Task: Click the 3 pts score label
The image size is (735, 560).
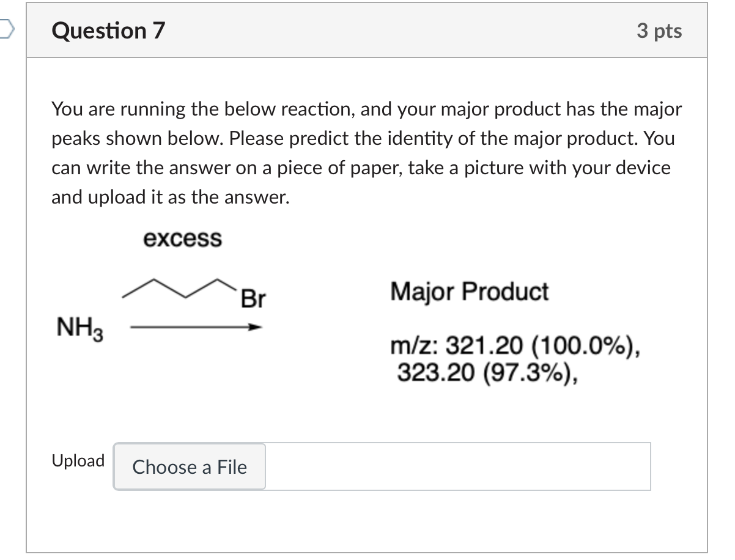Action: click(659, 31)
